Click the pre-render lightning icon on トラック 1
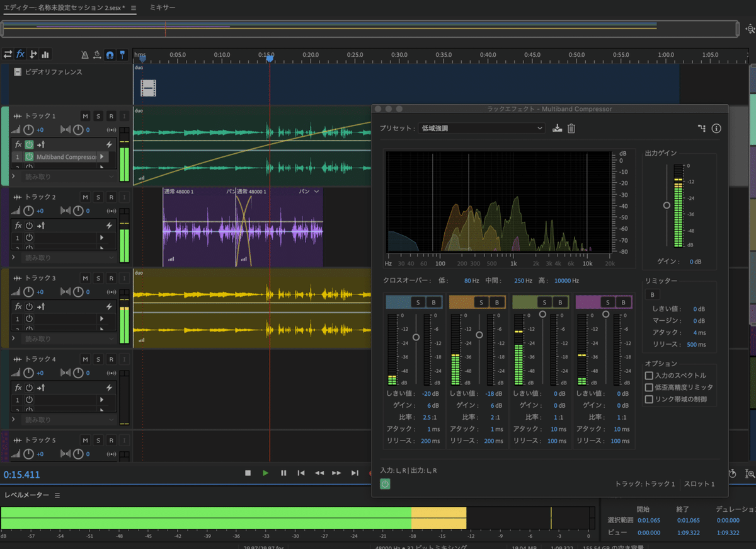Screen dimensions: 756x549 (x=109, y=144)
